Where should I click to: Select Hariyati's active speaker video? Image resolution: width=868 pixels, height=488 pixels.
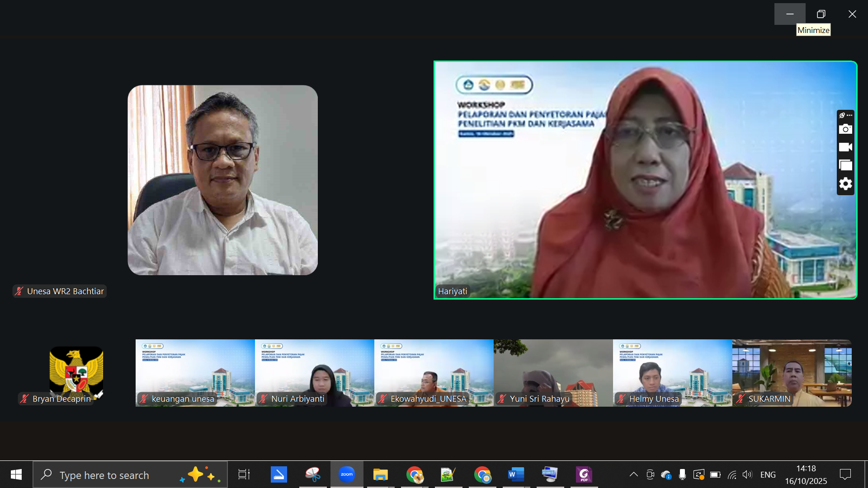pos(645,180)
